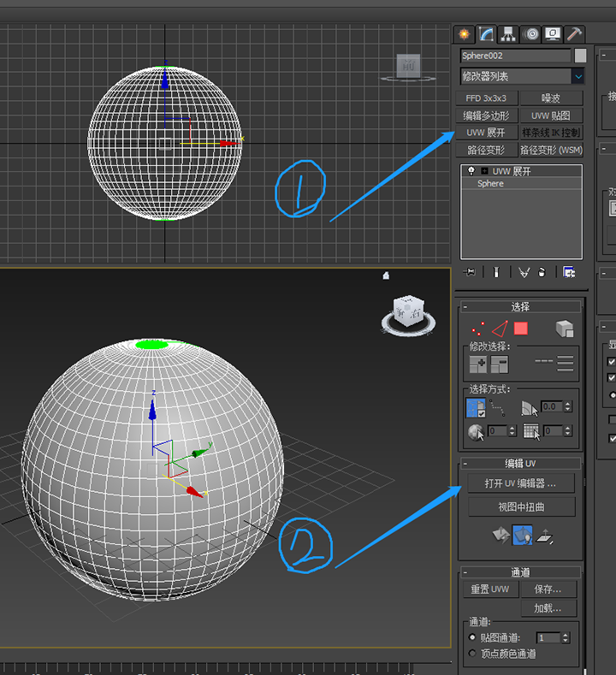Collapse the 选择 rollout
This screenshot has width=616, height=675.
pos(465,307)
